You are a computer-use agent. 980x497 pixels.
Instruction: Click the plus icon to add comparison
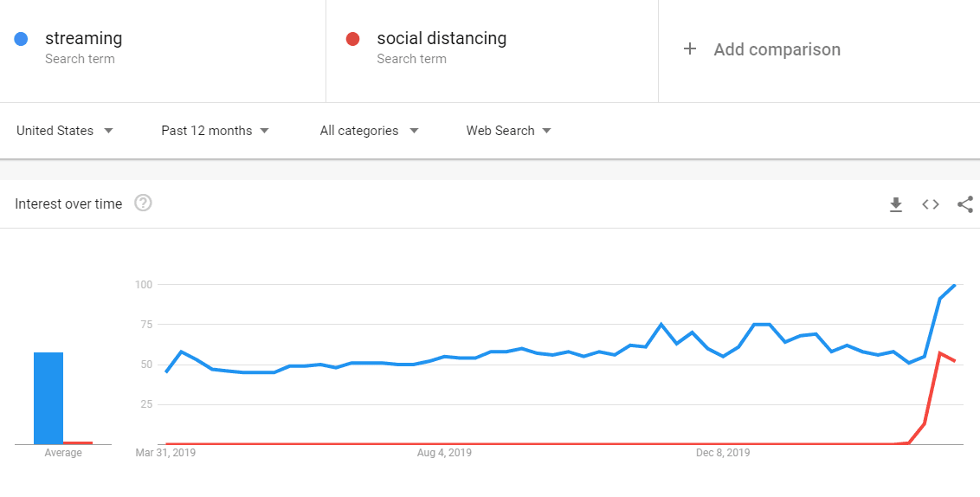(690, 49)
